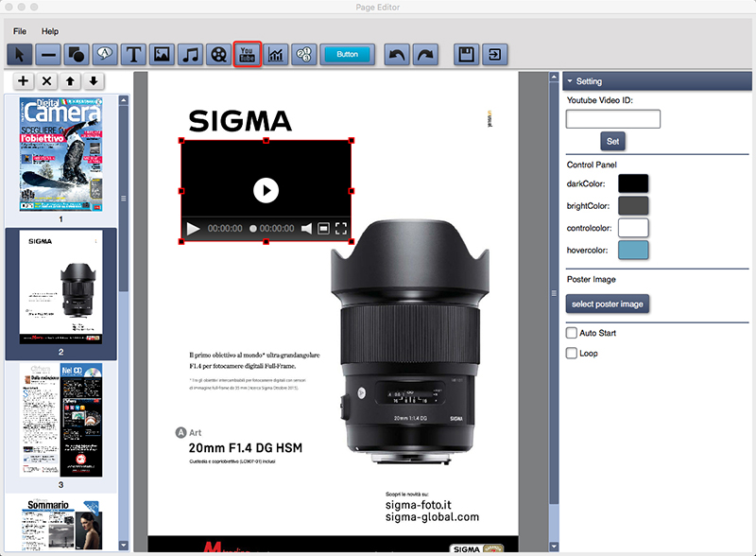
Task: Click the highlighted YouTube tool
Action: 248,54
